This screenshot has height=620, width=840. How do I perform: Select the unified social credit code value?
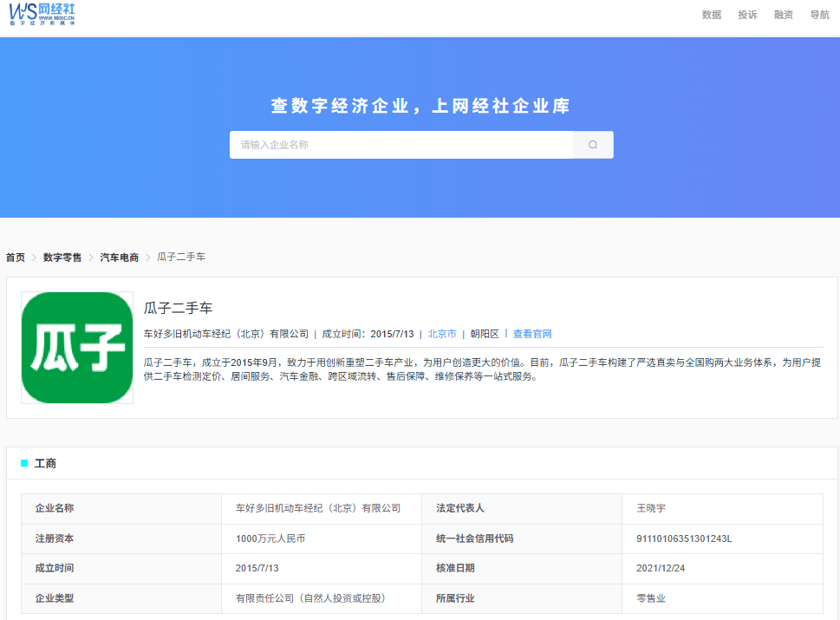tap(684, 538)
